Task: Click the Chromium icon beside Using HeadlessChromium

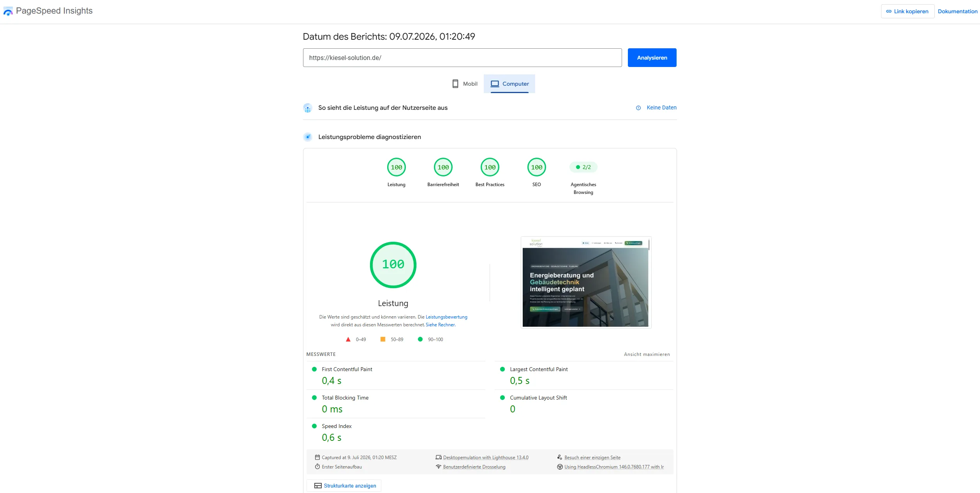Action: point(560,467)
